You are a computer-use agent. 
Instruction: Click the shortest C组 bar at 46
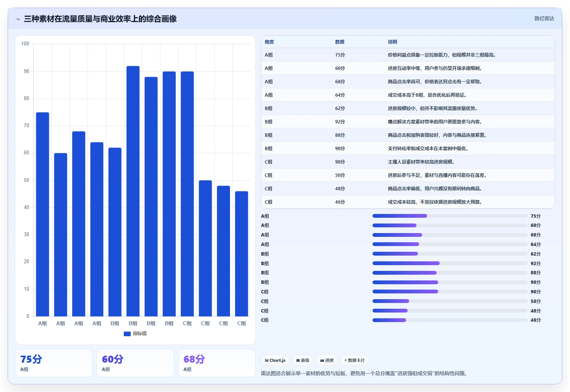[241, 254]
